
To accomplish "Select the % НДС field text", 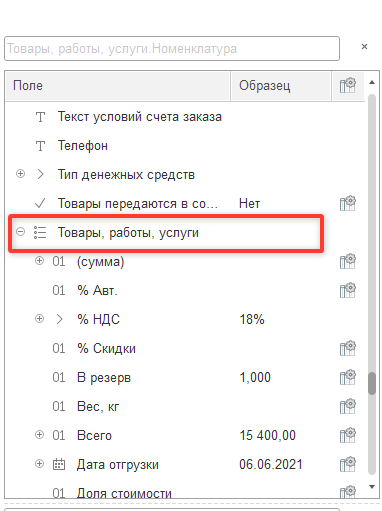I will point(98,320).
